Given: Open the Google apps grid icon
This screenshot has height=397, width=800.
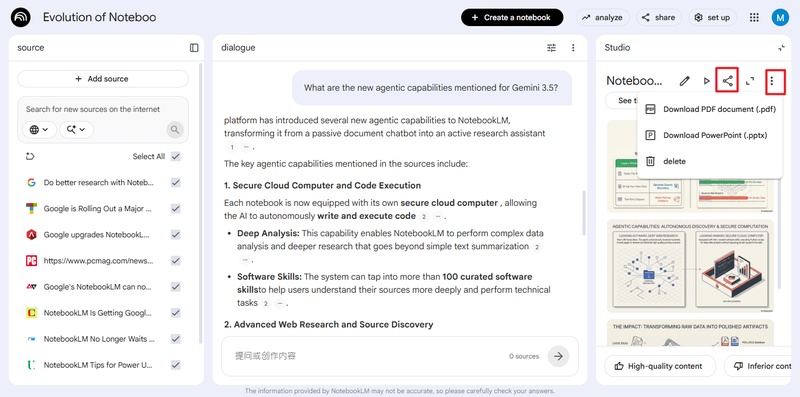Looking at the screenshot, I should point(754,17).
